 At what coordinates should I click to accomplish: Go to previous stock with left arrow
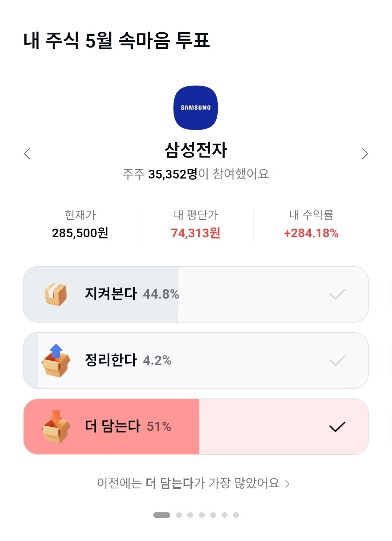point(27,153)
